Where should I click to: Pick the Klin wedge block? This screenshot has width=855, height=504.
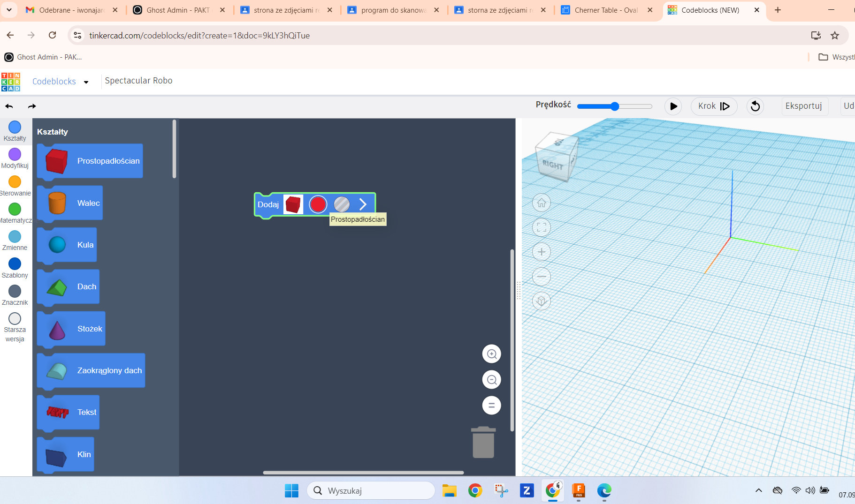65,454
